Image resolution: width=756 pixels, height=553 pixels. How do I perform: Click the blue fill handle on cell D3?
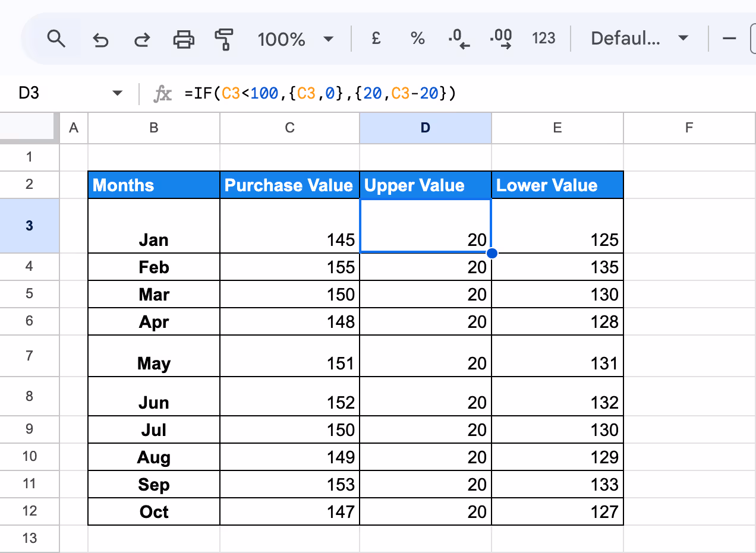point(492,253)
